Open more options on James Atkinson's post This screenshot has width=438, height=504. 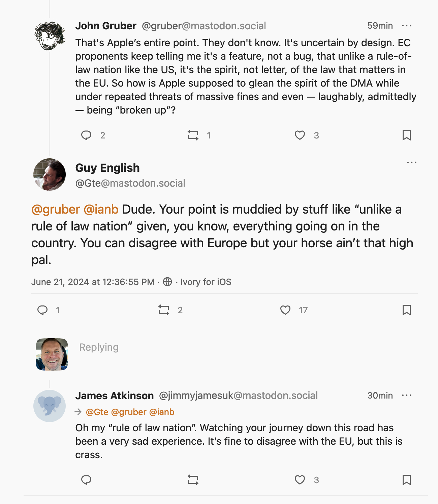[x=407, y=396]
